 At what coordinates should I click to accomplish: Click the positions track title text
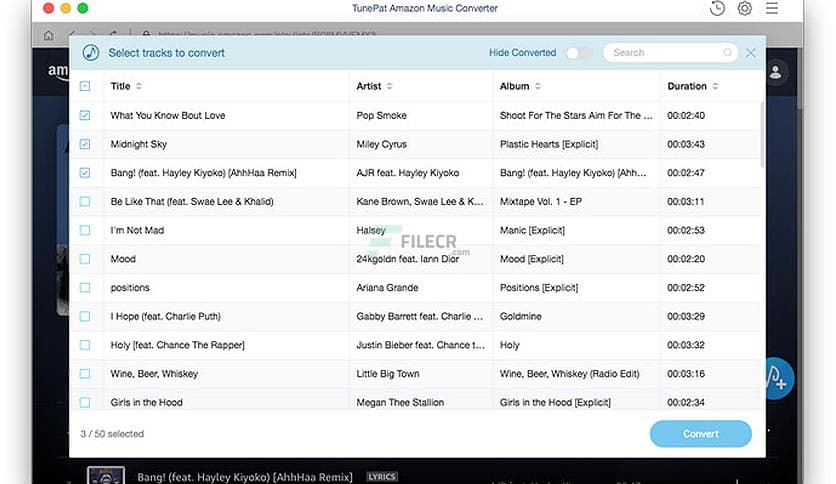click(130, 288)
